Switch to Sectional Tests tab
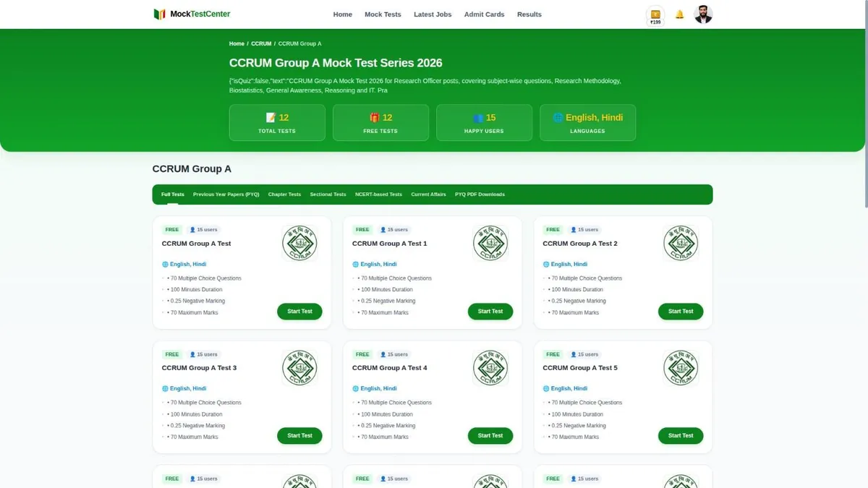This screenshot has height=488, width=868. click(x=328, y=194)
